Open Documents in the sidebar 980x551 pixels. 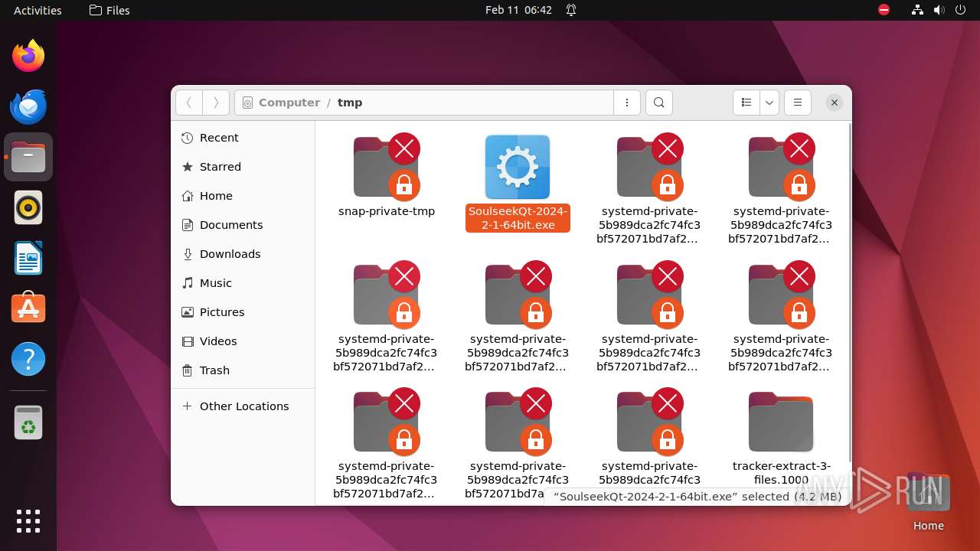243,225
